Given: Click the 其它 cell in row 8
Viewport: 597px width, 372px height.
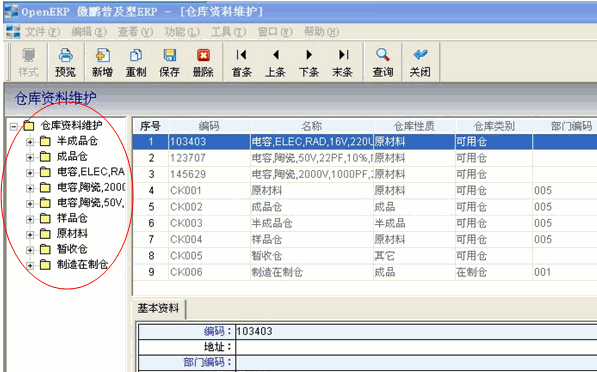Looking at the screenshot, I should point(414,256).
